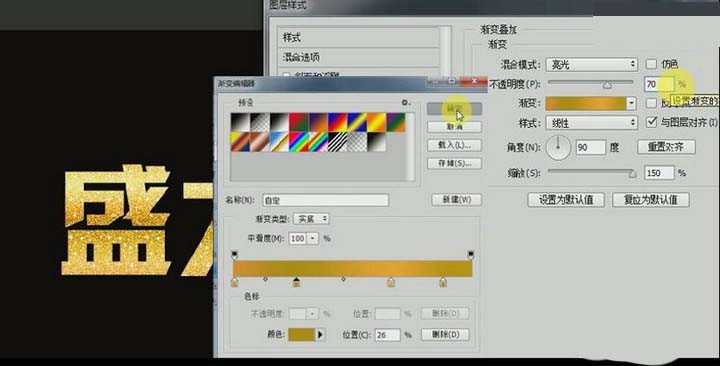Image resolution: width=720 pixels, height=366 pixels.
Task: Click the 重置对齐 button
Action: tap(666, 147)
